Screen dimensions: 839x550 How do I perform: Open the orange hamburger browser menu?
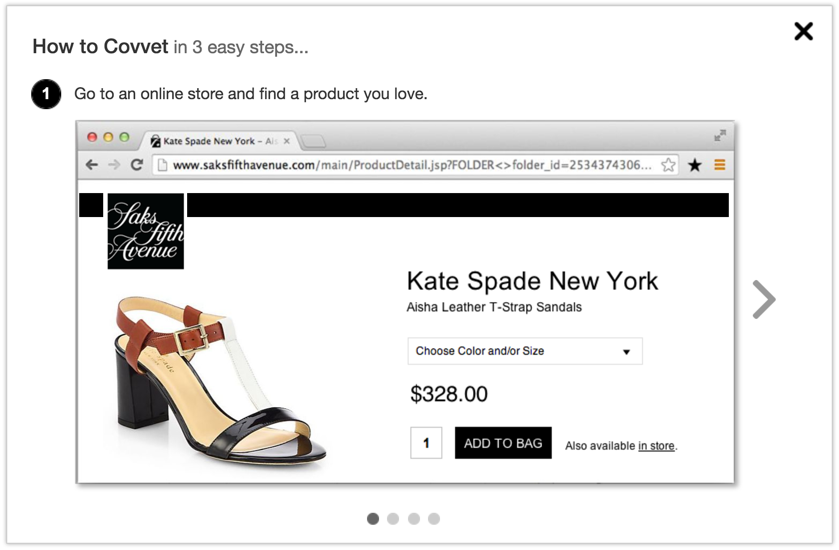tap(719, 165)
